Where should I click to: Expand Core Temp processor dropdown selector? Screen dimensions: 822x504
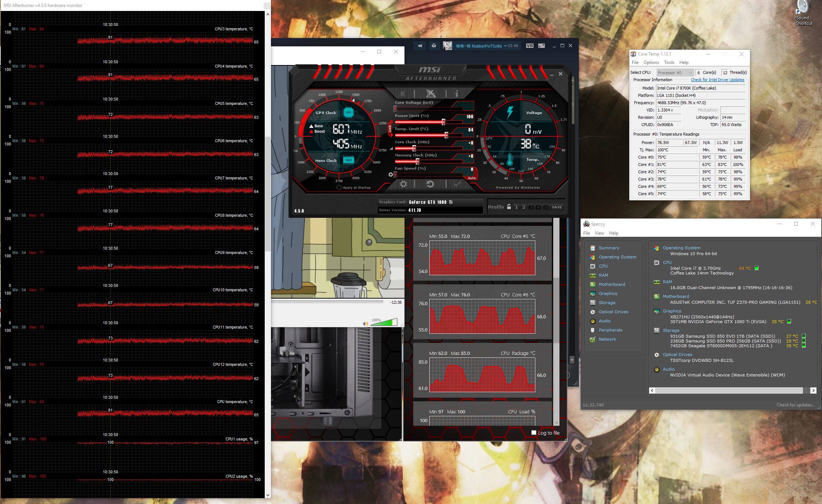686,72
